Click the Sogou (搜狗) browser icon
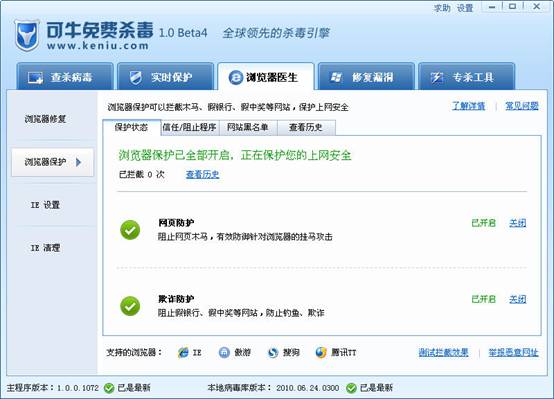 click(273, 352)
